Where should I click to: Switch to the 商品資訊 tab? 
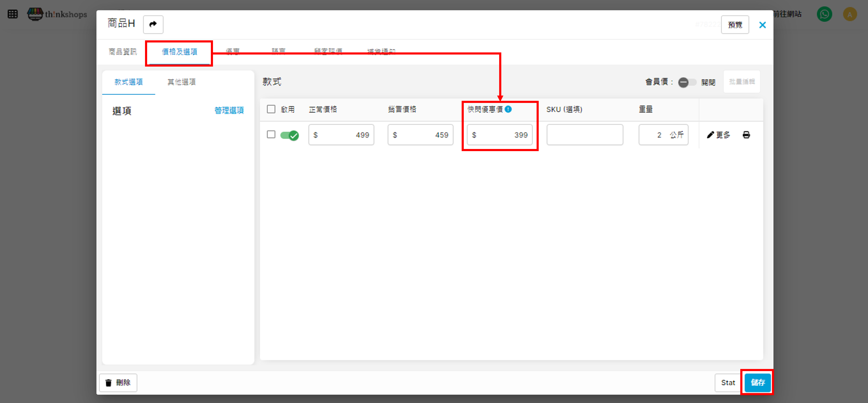pos(123,52)
